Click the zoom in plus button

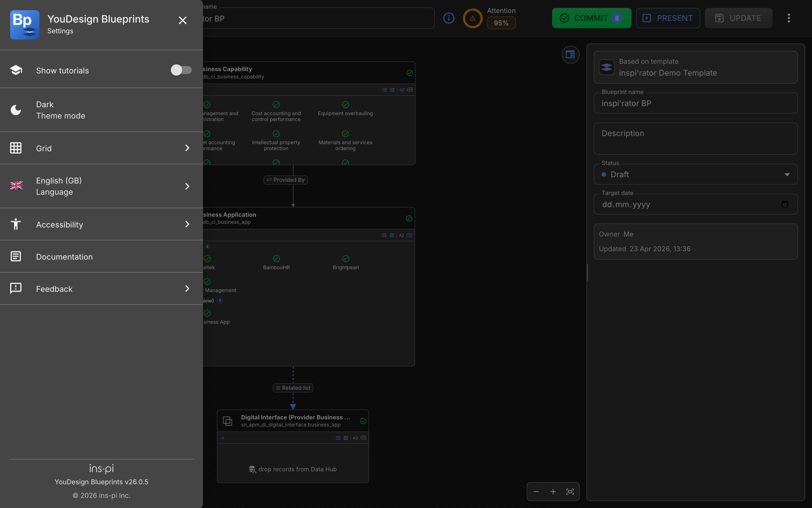[553, 492]
